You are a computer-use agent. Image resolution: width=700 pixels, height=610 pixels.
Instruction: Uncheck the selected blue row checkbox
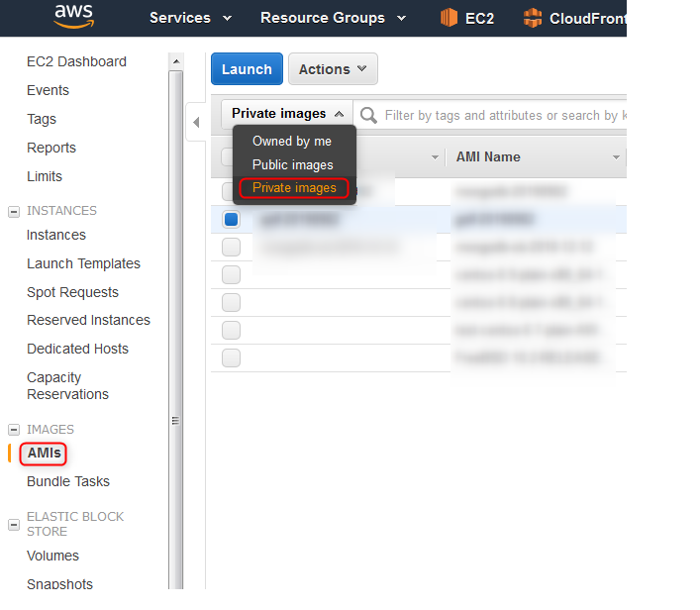coord(232,219)
